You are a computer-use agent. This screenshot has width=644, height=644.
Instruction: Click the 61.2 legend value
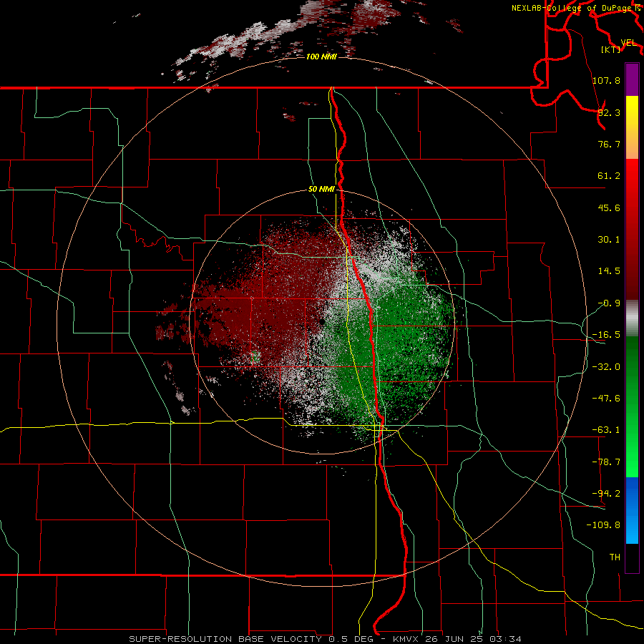pyautogui.click(x=609, y=176)
